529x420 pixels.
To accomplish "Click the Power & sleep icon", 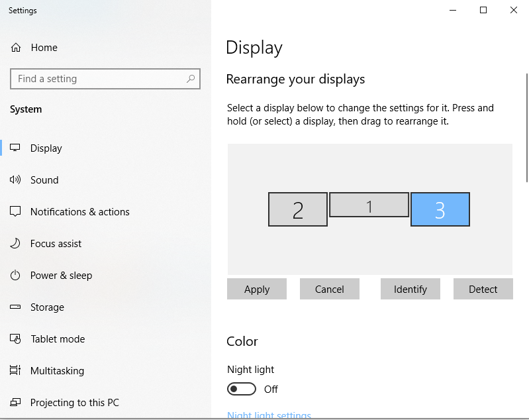I will pyautogui.click(x=15, y=275).
